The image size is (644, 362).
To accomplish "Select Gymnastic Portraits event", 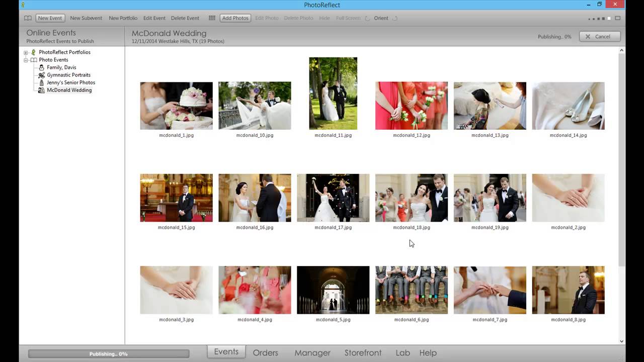I will click(68, 75).
